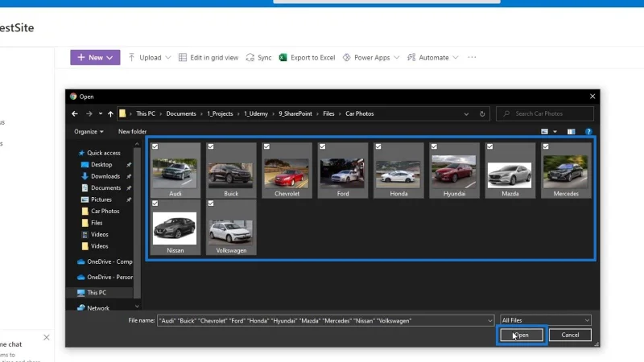Toggle the preview pane icon
Screen dimensions: 644x362
coord(571,131)
